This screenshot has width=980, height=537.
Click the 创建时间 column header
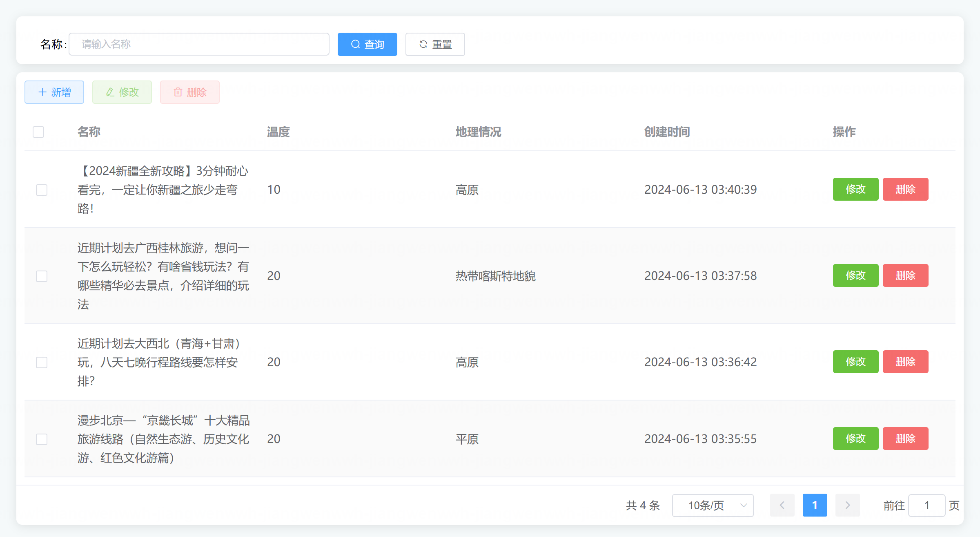[x=667, y=132]
